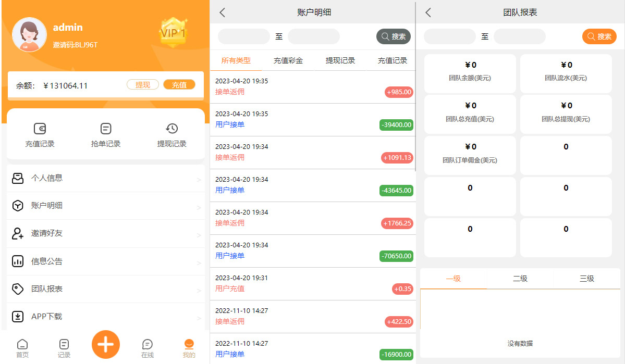Open the 在线 chat icon
This screenshot has width=625, height=364.
148,344
